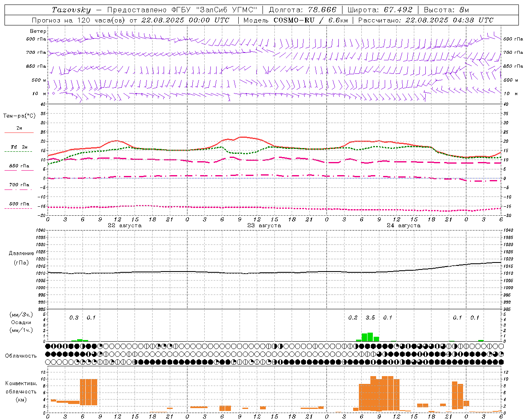525x420 pixels.
Task: Click the "Высота: 8м" elevation text
Action: (446, 10)
